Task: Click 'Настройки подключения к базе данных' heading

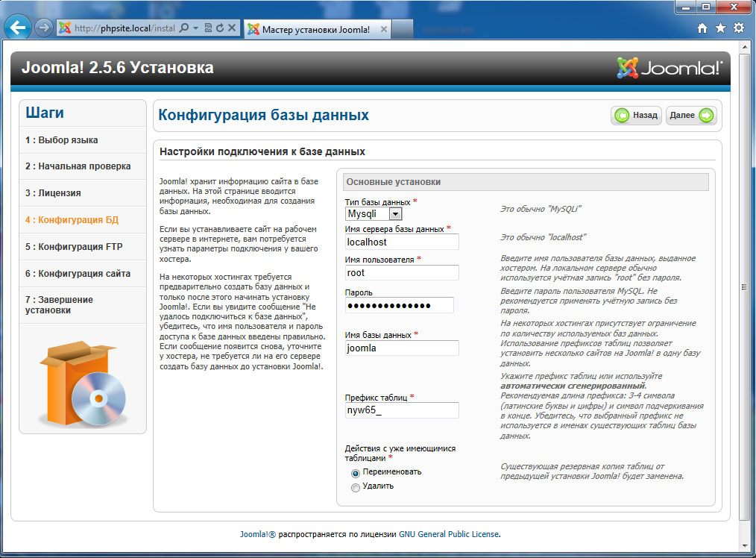Action: (262, 151)
